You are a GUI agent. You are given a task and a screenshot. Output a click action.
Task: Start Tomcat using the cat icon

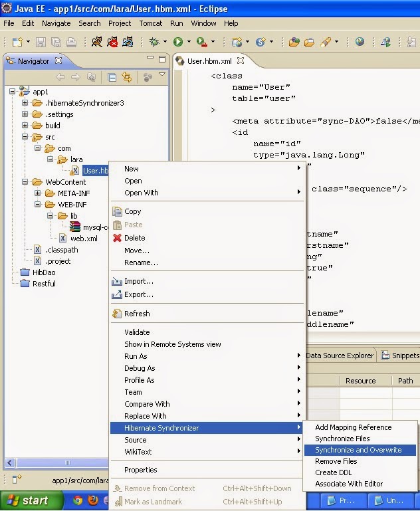[x=97, y=42]
